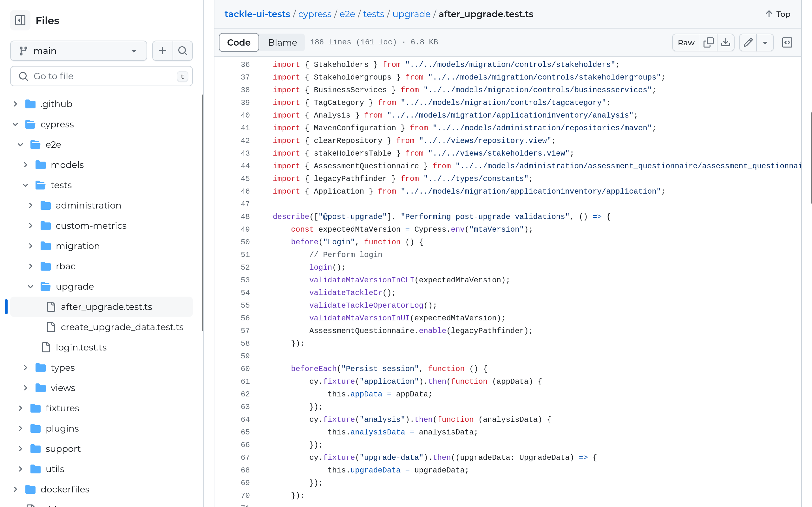Click the search files magnifier icon
This screenshot has width=812, height=507.
click(x=182, y=51)
